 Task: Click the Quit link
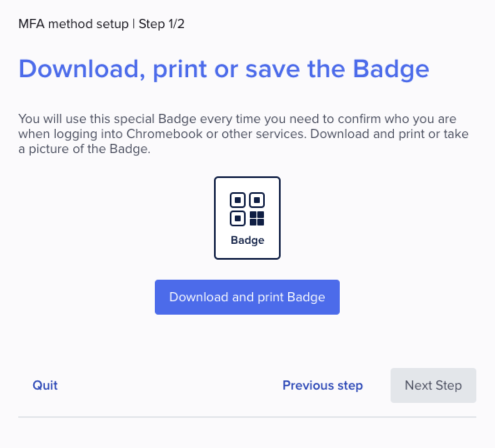pyautogui.click(x=45, y=385)
